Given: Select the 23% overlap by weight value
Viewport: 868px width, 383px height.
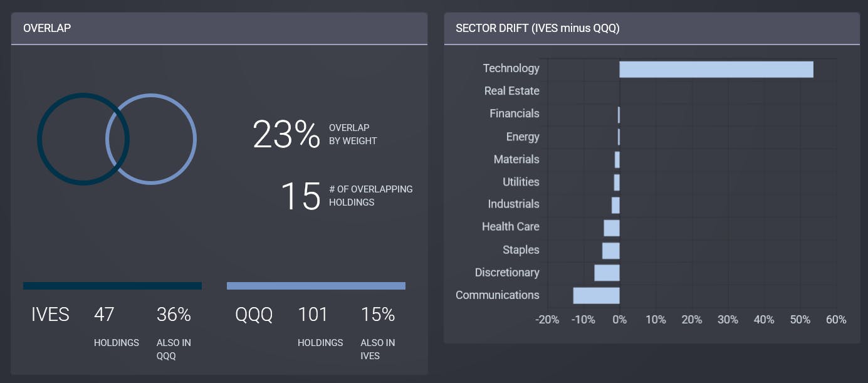Looking at the screenshot, I should tap(285, 135).
